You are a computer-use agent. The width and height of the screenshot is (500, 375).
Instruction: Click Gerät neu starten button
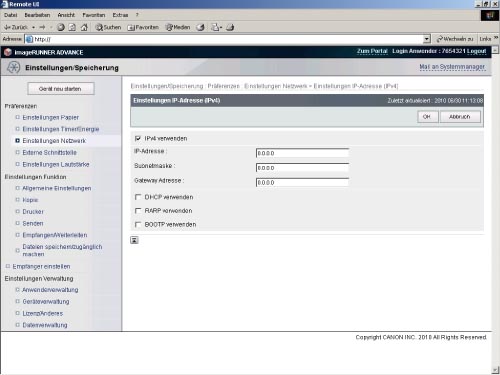[61, 89]
